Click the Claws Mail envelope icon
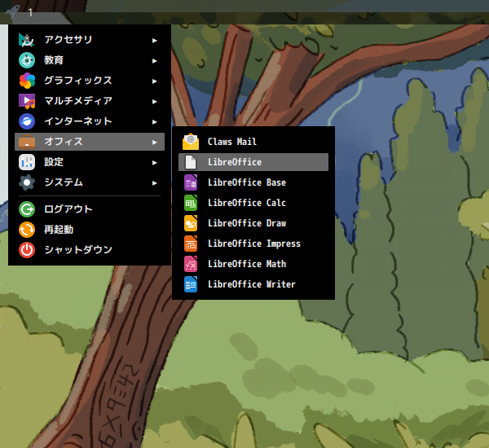This screenshot has width=489, height=448. point(191,142)
